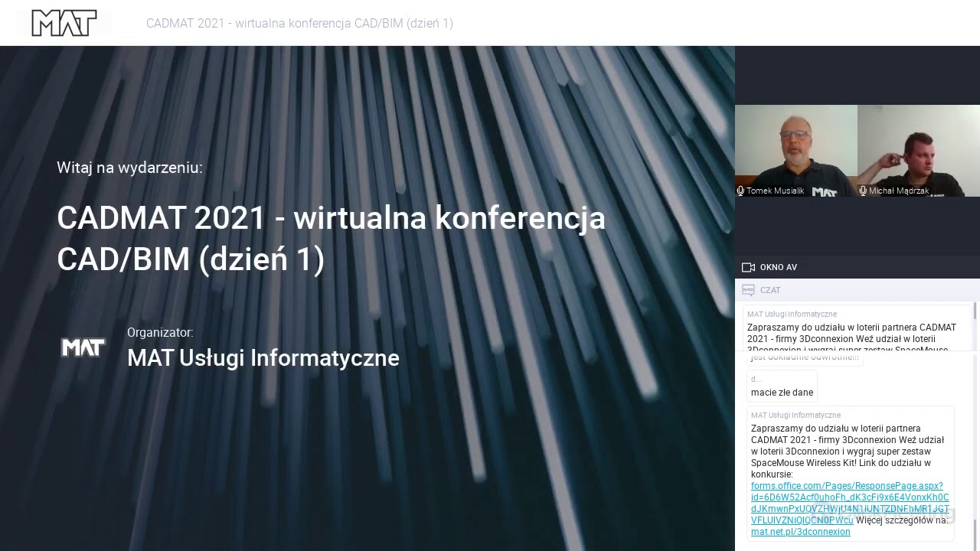Screen dimensions: 980x551
Task: Open the CZAT panel header
Action: (857, 290)
